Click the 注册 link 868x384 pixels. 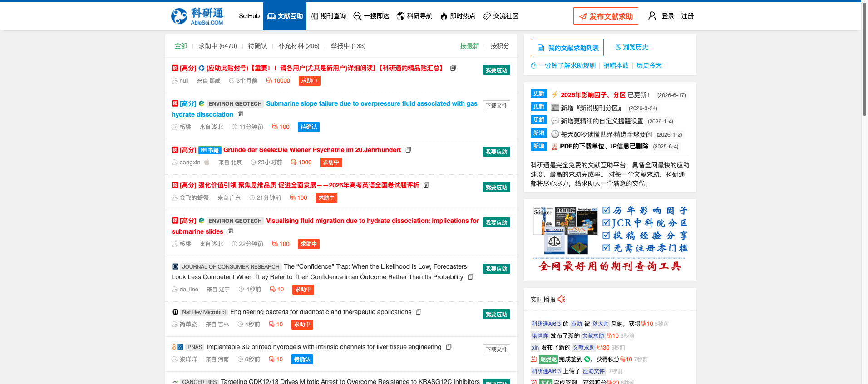pos(687,16)
